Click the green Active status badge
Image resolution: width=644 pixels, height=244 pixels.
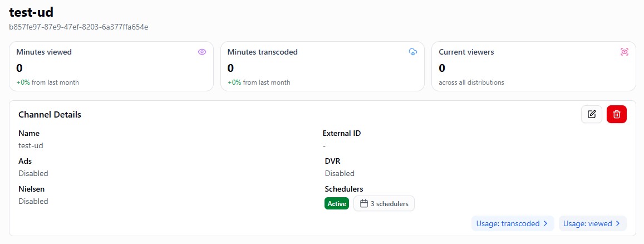pos(337,204)
